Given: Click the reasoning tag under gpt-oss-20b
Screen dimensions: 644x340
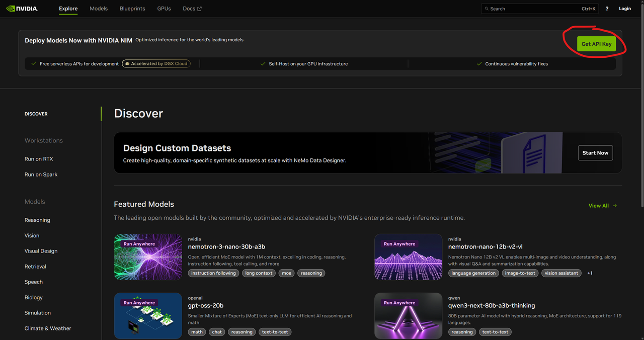Looking at the screenshot, I should 242,332.
